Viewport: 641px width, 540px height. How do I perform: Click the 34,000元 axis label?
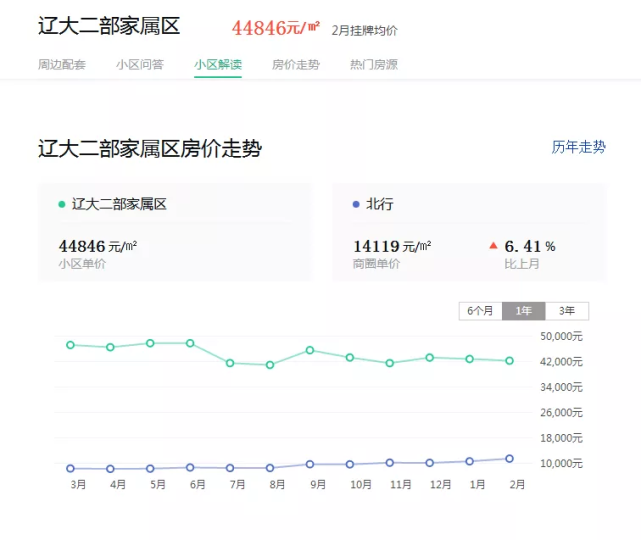tap(561, 387)
